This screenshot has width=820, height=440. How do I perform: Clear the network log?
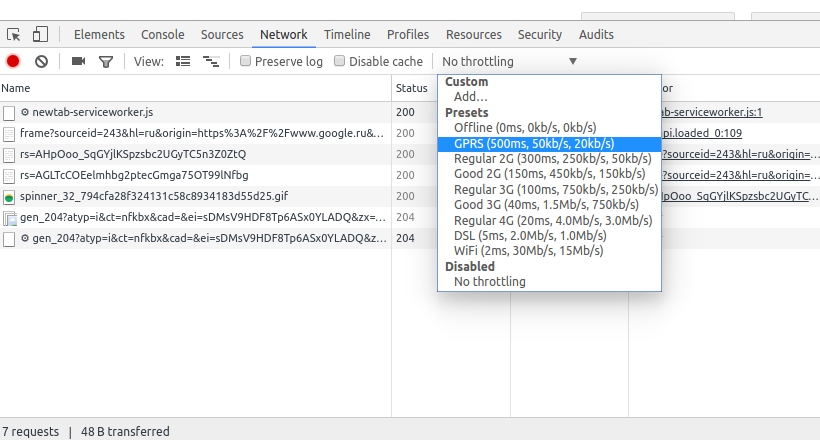tap(41, 61)
